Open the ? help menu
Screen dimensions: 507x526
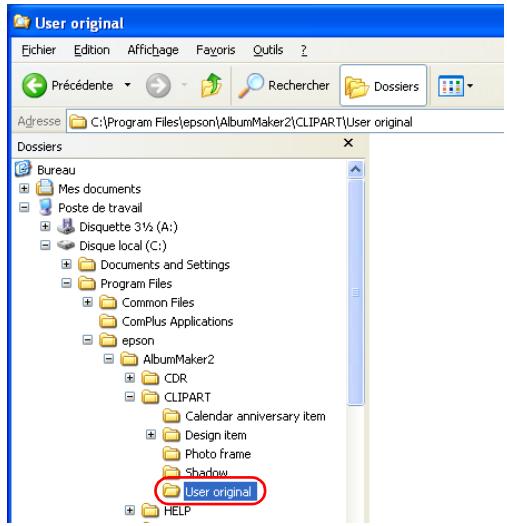pos(304,50)
